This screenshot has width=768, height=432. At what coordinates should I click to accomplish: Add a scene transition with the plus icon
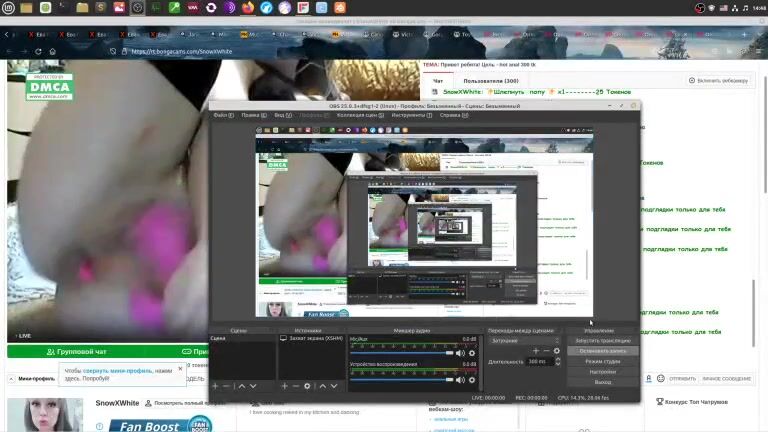535,351
